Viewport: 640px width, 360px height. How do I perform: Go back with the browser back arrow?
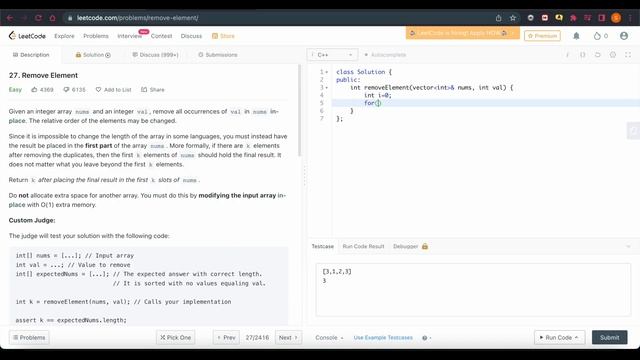[x=10, y=18]
